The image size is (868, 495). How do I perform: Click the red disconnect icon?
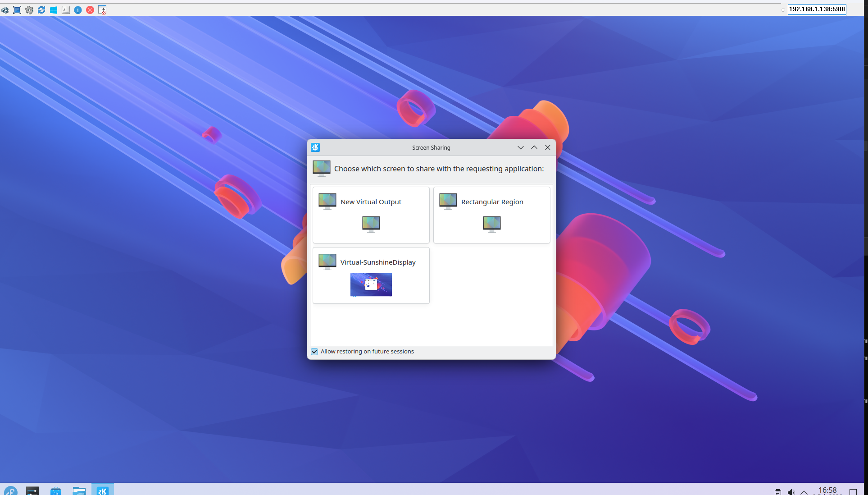click(90, 10)
